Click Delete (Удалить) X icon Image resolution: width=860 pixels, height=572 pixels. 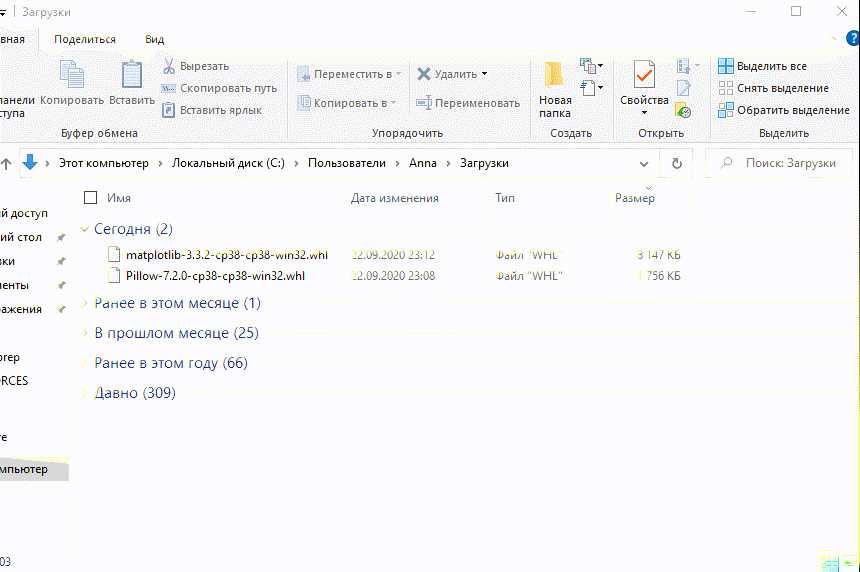click(x=423, y=74)
